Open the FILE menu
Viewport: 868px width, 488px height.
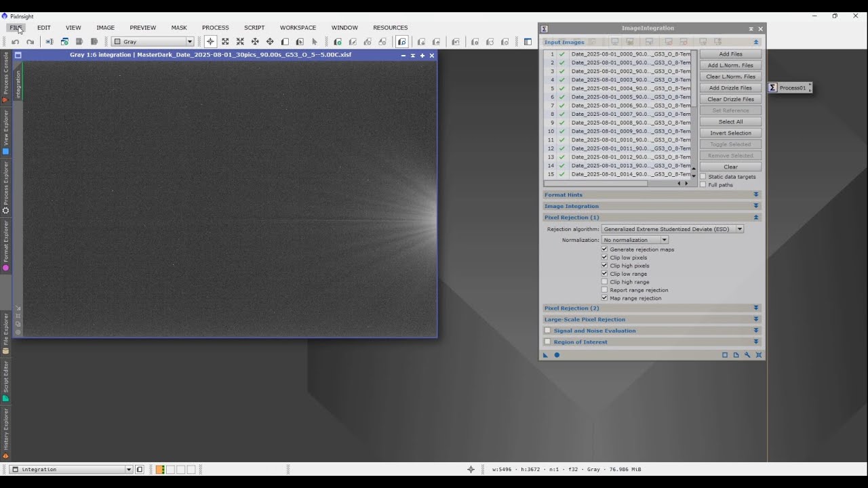(x=16, y=28)
